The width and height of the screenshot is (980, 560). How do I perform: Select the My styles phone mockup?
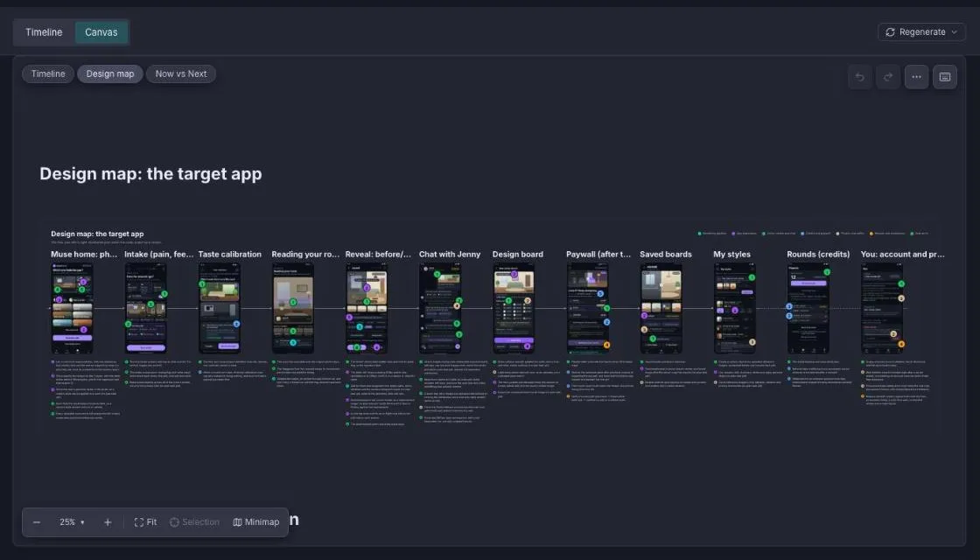[735, 308]
